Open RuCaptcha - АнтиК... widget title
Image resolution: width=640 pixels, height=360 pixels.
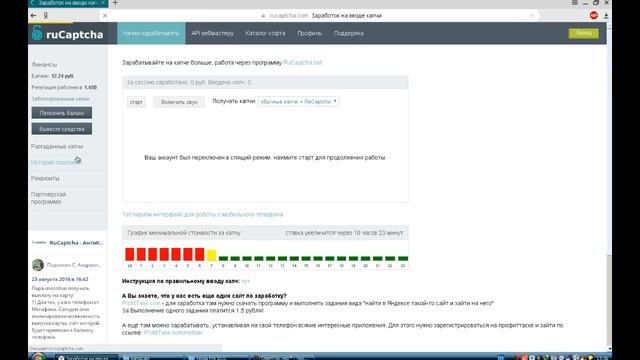(76, 242)
